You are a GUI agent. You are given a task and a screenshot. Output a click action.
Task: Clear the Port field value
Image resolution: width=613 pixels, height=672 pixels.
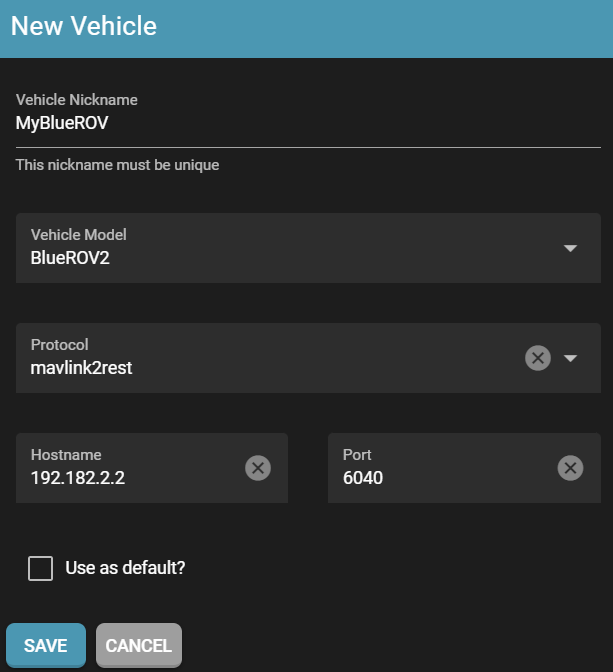coord(570,467)
